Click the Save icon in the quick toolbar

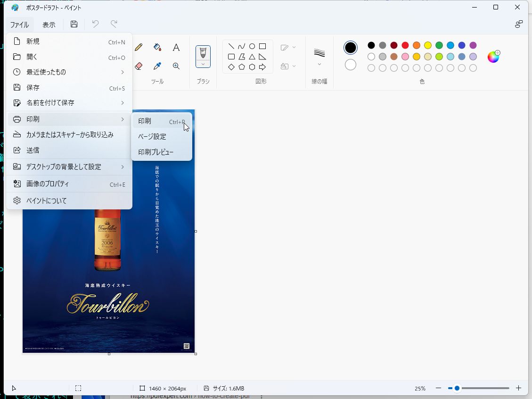(x=74, y=24)
